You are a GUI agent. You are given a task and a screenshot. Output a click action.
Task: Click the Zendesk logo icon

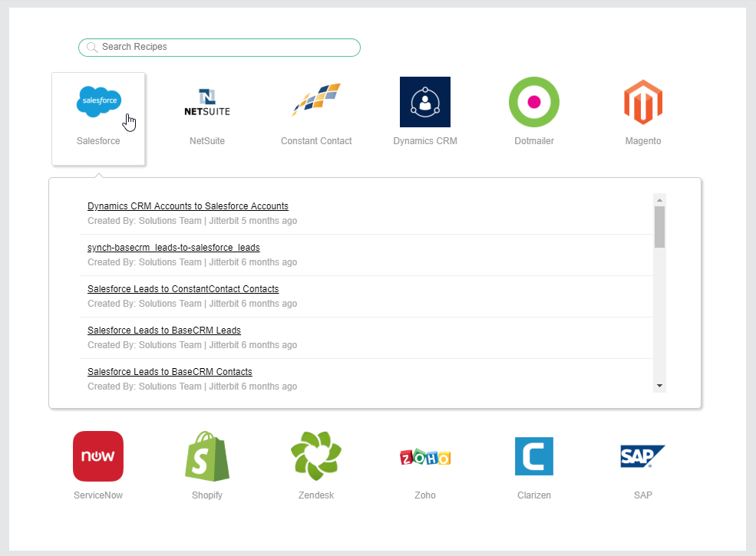pyautogui.click(x=316, y=456)
